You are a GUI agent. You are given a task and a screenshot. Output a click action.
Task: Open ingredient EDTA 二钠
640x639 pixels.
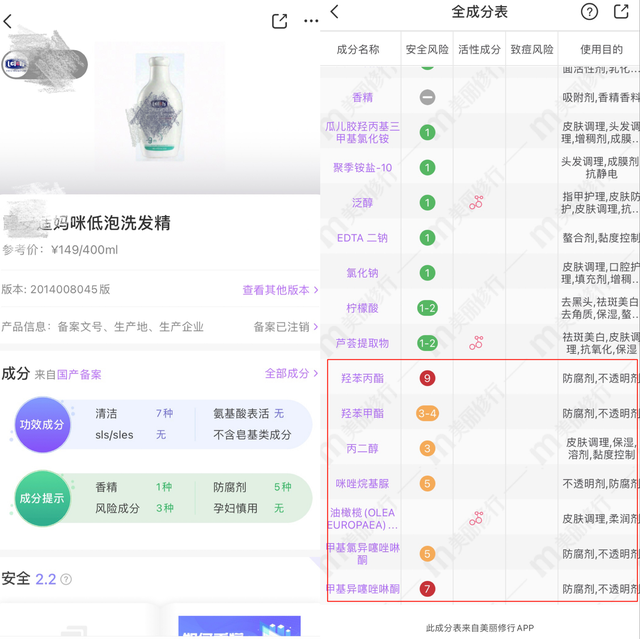[362, 238]
